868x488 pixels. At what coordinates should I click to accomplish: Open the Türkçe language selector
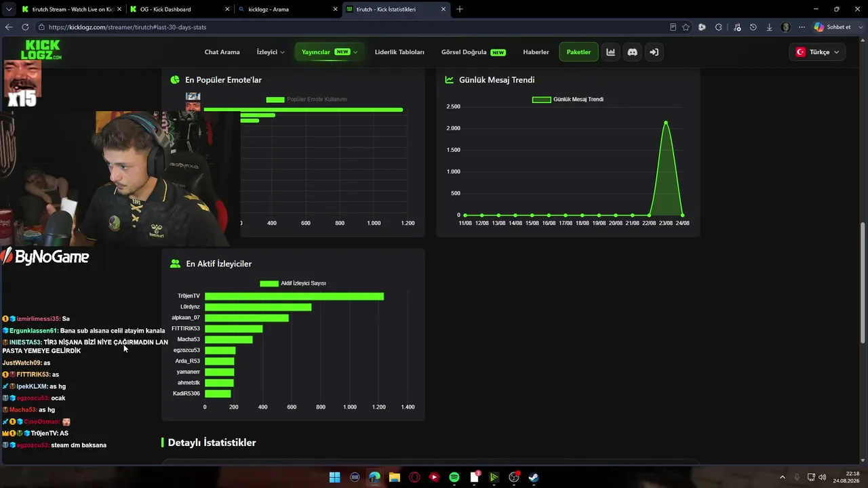pos(817,52)
